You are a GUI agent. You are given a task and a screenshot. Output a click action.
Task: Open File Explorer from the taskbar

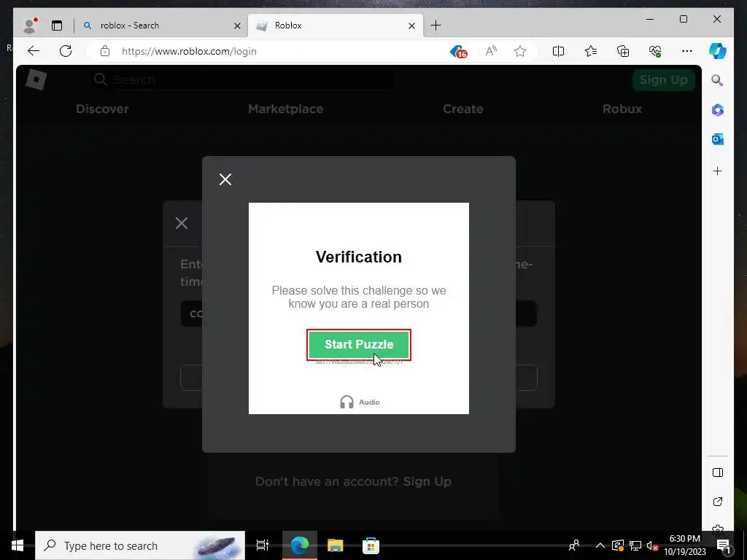pos(336,545)
